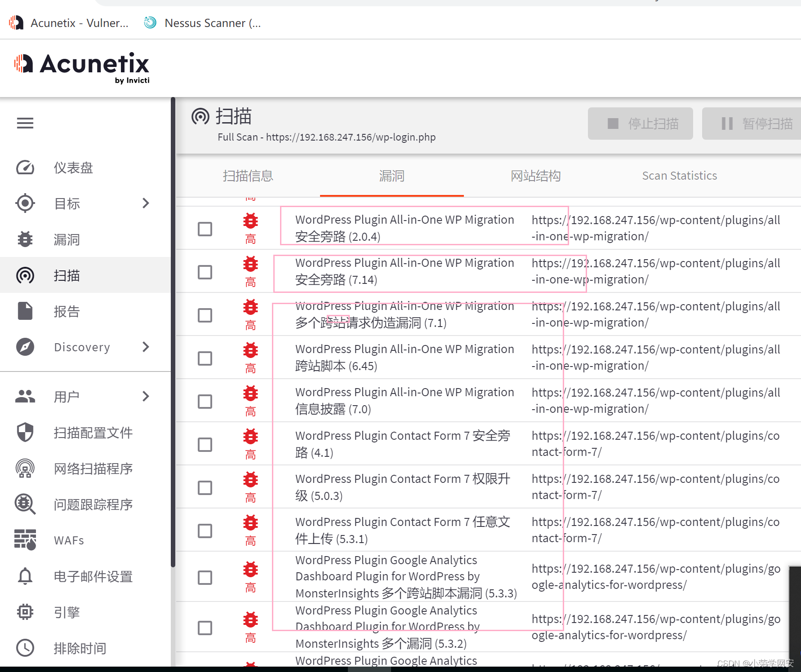Switch to the 扫描信息 tab
This screenshot has width=801, height=672.
248,176
